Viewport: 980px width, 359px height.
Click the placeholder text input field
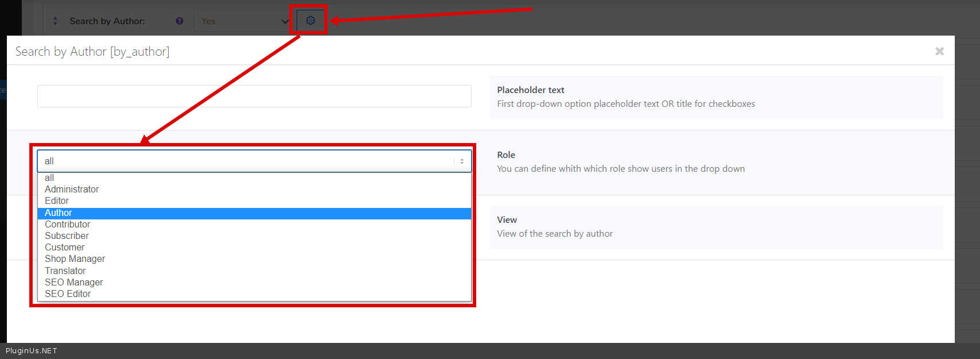(254, 96)
